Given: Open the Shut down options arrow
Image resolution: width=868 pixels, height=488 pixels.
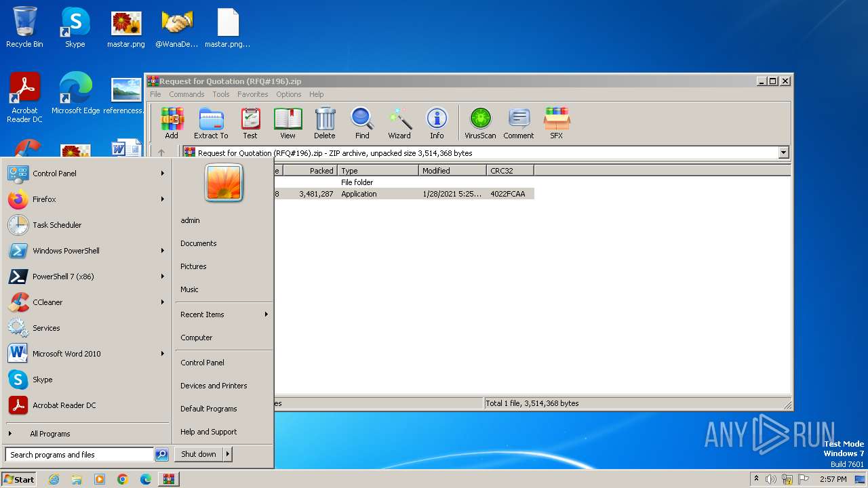Looking at the screenshot, I should (x=228, y=454).
